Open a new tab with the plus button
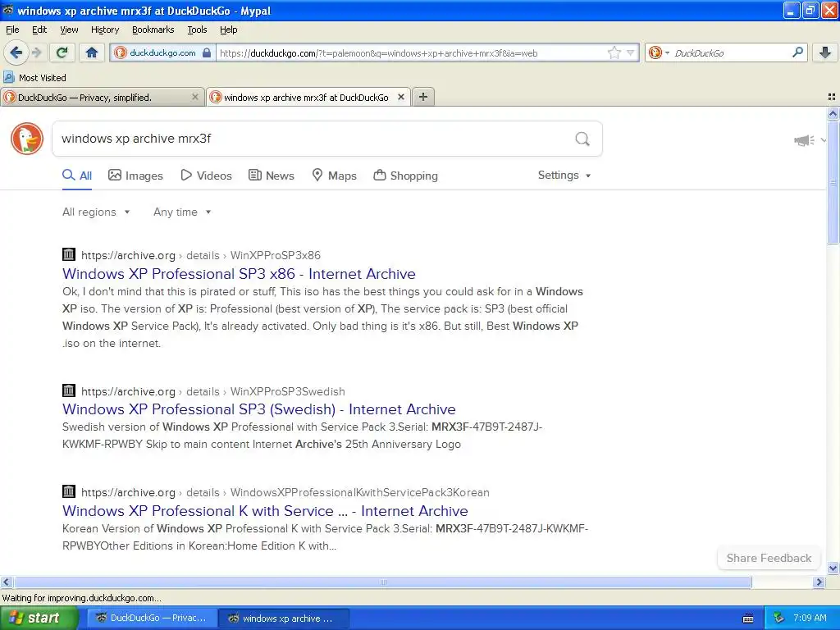 point(423,97)
